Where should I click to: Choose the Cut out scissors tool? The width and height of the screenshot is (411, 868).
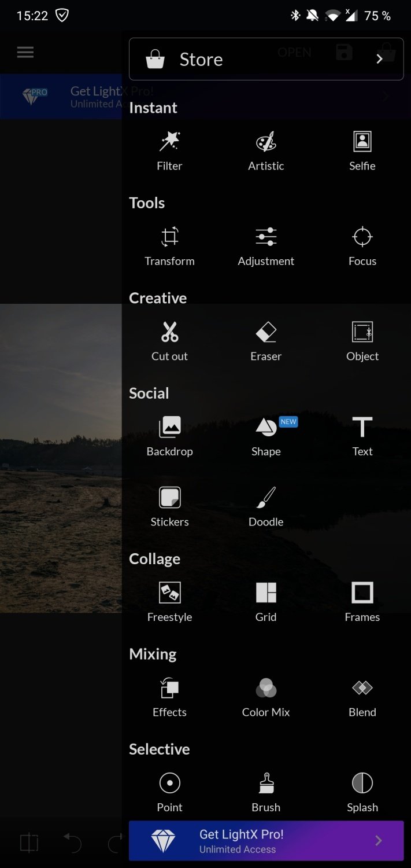point(169,341)
